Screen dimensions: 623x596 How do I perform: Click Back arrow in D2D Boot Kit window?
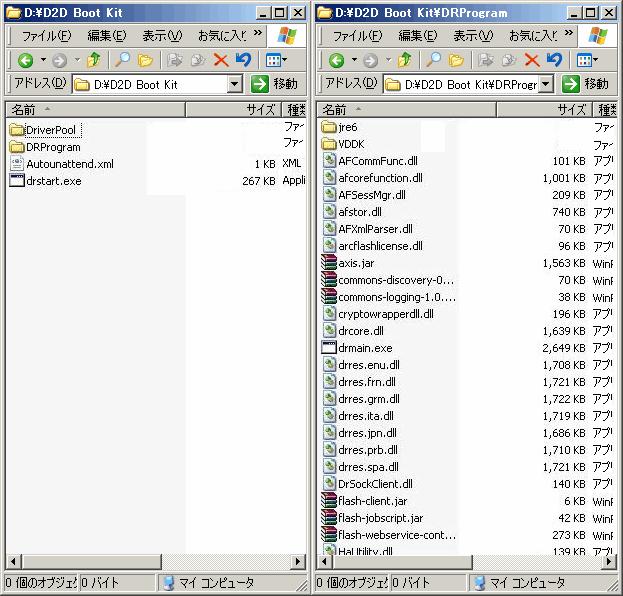[25, 60]
